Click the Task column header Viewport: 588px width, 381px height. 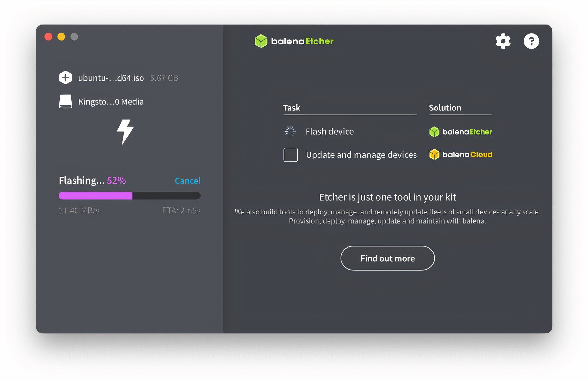291,108
